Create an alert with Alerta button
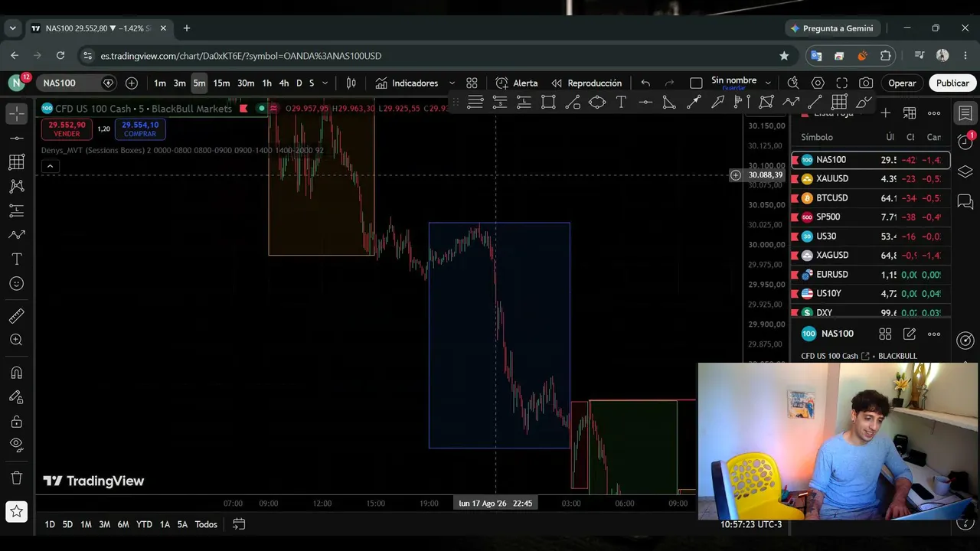The width and height of the screenshot is (980, 551). coord(517,83)
